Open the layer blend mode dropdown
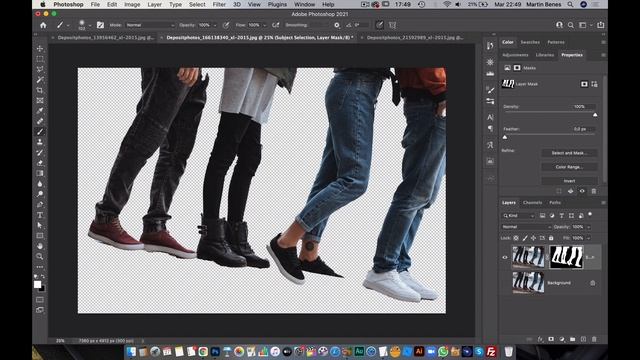Viewport: 640px width, 360px height. coord(526,227)
